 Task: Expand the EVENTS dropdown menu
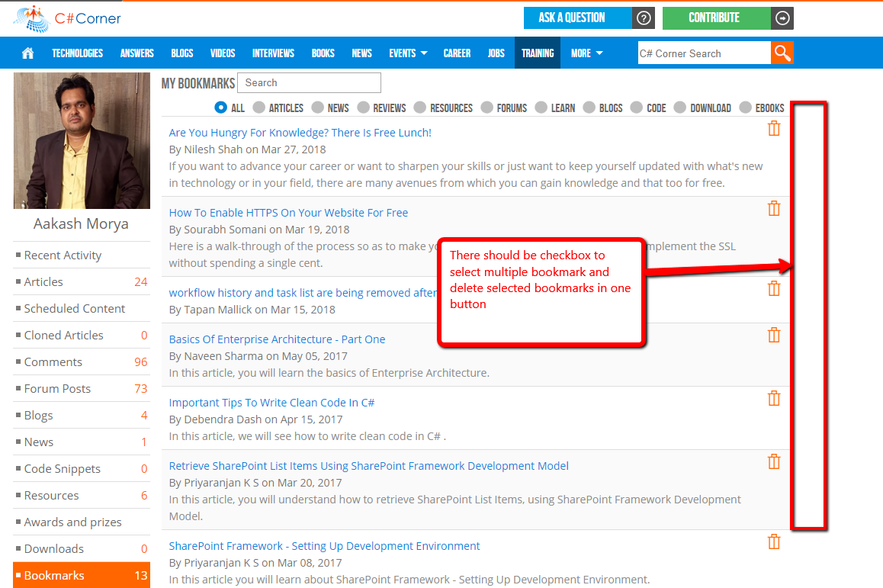point(408,53)
